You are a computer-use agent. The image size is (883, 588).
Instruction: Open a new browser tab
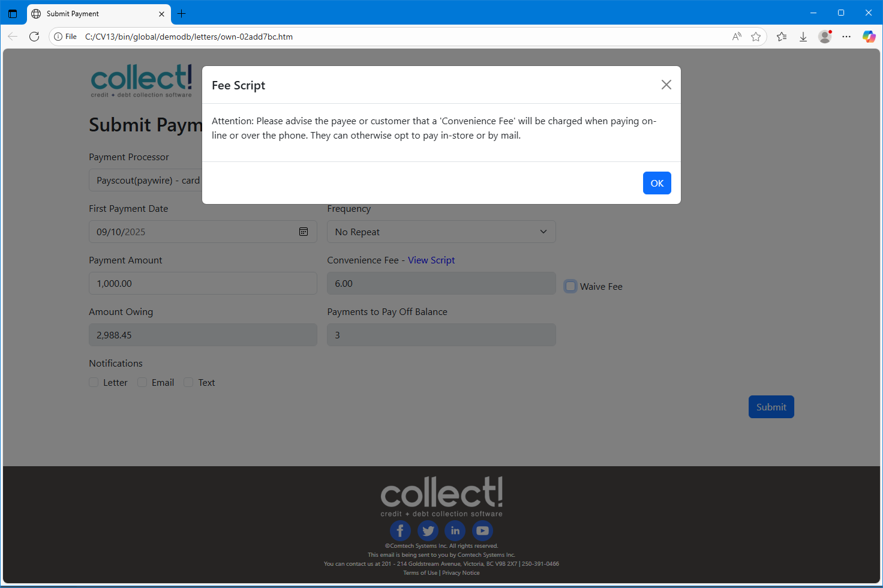point(182,13)
